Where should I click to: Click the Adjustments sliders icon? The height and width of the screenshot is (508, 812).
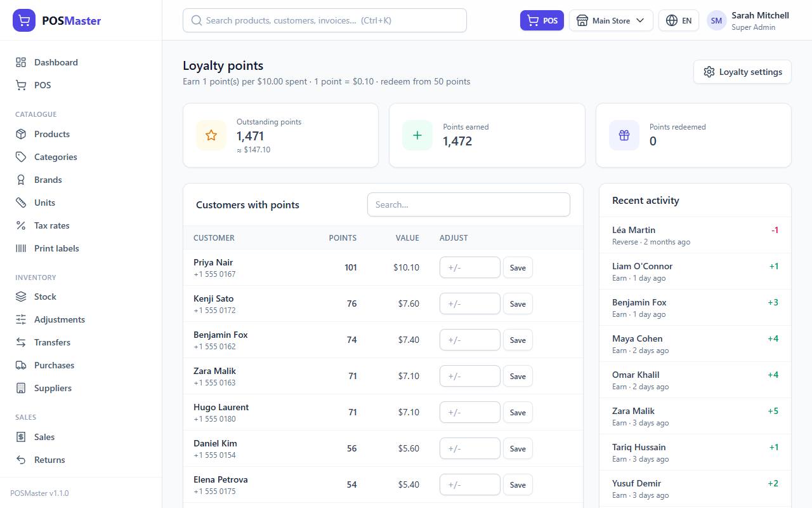[21, 319]
